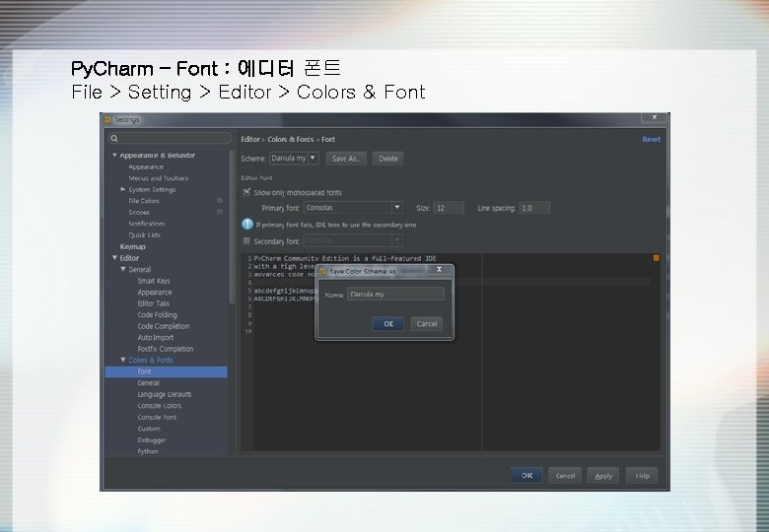Click the project-level icon beside Scopes
769x532 pixels.
pyautogui.click(x=220, y=212)
